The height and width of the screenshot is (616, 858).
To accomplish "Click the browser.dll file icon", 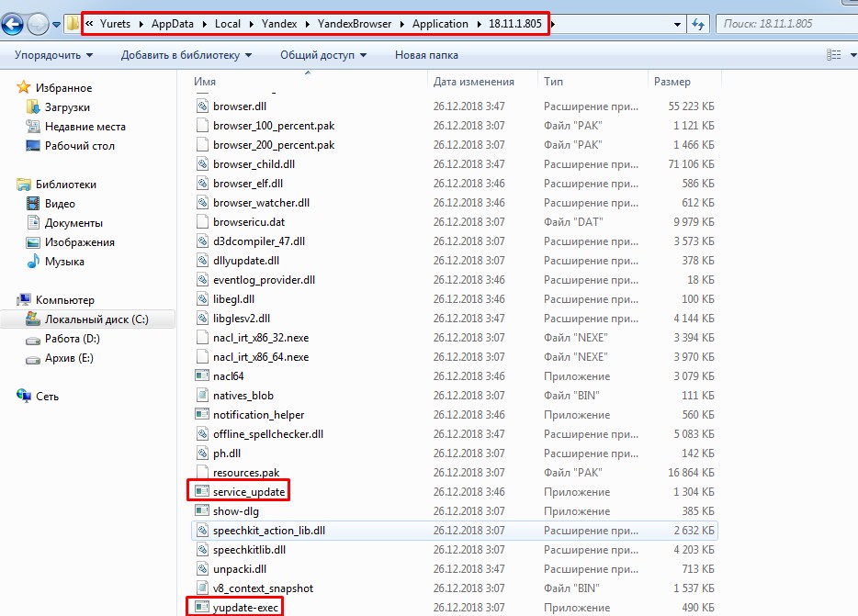I will 203,106.
